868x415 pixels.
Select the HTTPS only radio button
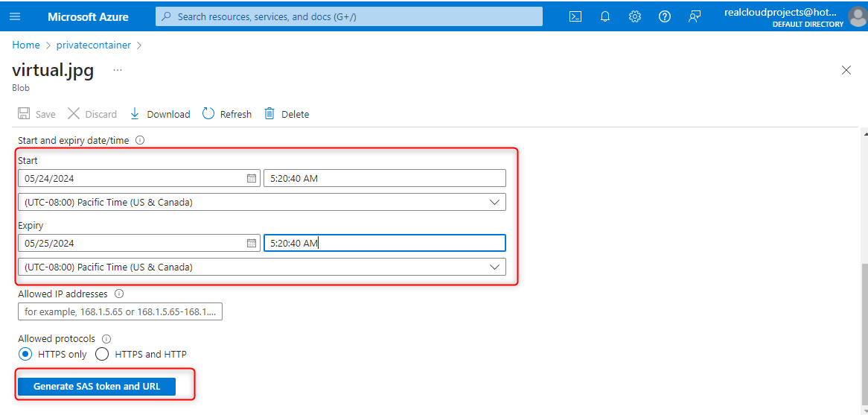pyautogui.click(x=25, y=355)
